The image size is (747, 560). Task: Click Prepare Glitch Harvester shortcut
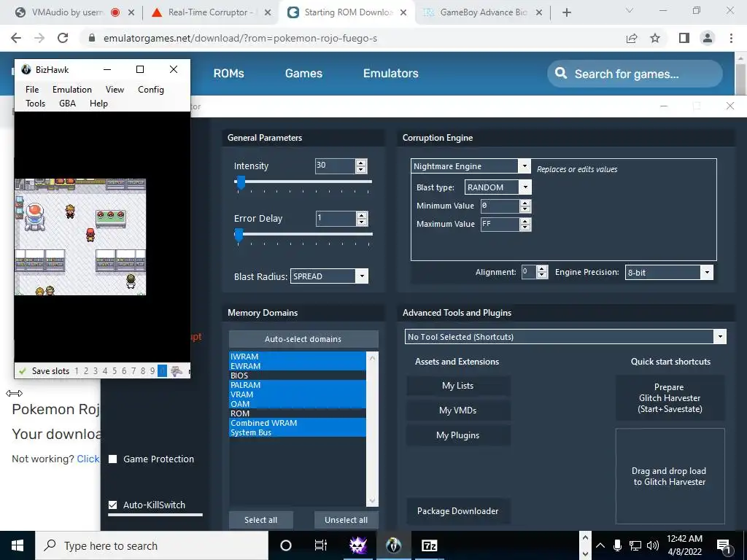tap(670, 398)
